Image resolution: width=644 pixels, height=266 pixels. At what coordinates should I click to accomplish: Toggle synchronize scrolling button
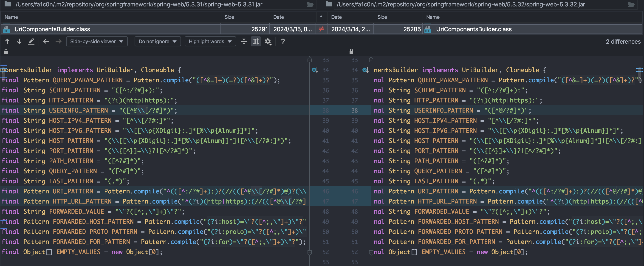coord(256,42)
